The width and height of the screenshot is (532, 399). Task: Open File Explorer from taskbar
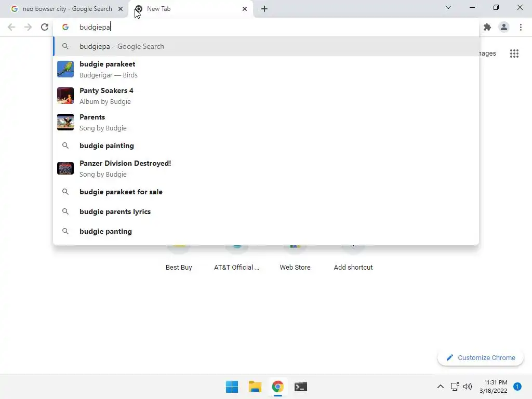pyautogui.click(x=255, y=387)
